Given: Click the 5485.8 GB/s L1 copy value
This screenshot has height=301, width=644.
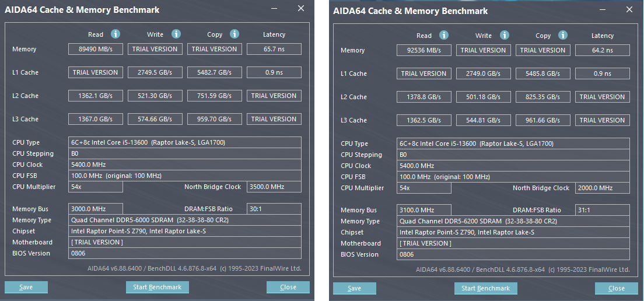Looking at the screenshot, I should (x=543, y=73).
